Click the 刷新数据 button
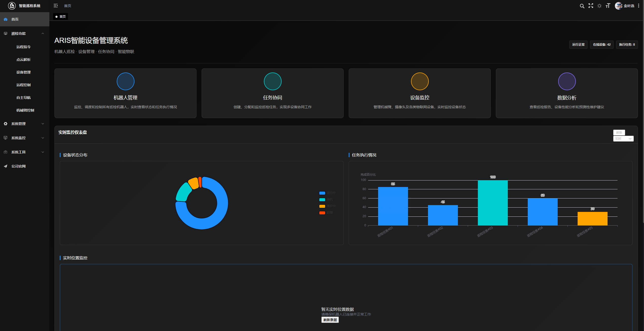This screenshot has width=644, height=331. [330, 320]
